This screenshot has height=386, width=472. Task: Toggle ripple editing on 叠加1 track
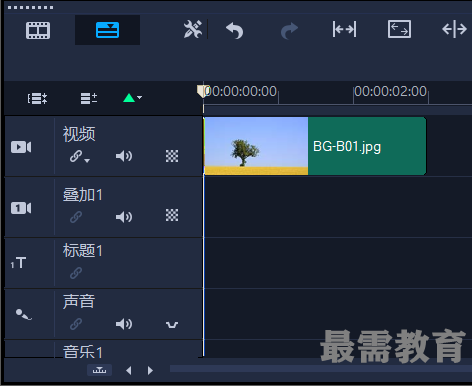[x=76, y=217]
